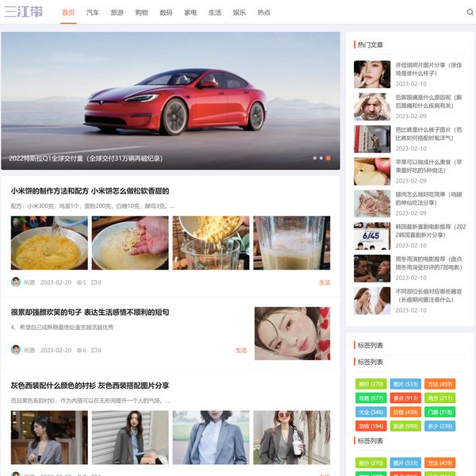Click the 三江帮 site logo

(x=24, y=12)
